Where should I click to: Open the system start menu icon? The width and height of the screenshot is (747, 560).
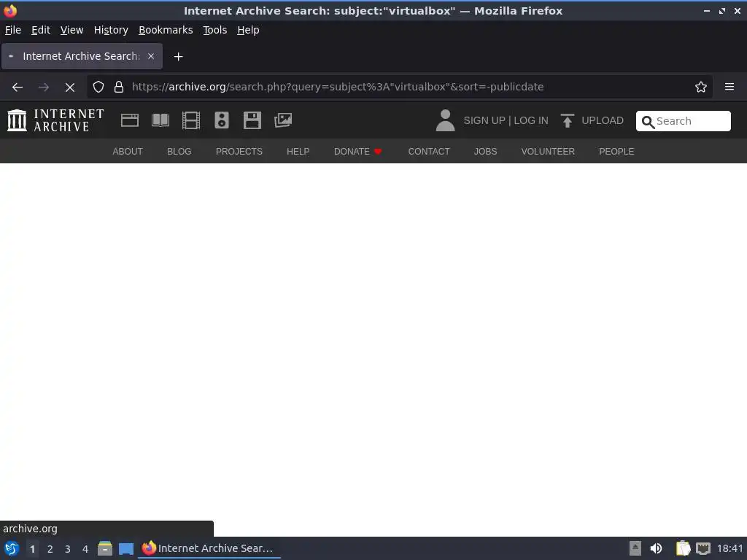12,548
